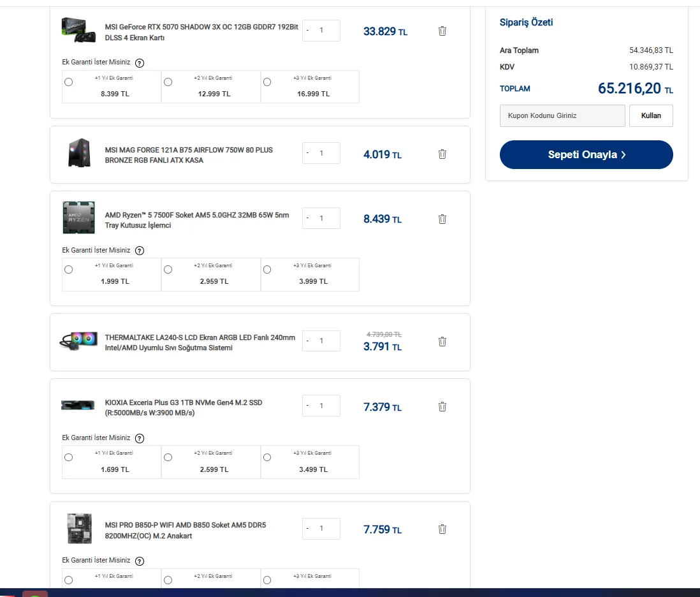Screen dimensions: 700x597
Task: Click the strikethrough 4.739,00 TL price
Action: pos(384,334)
